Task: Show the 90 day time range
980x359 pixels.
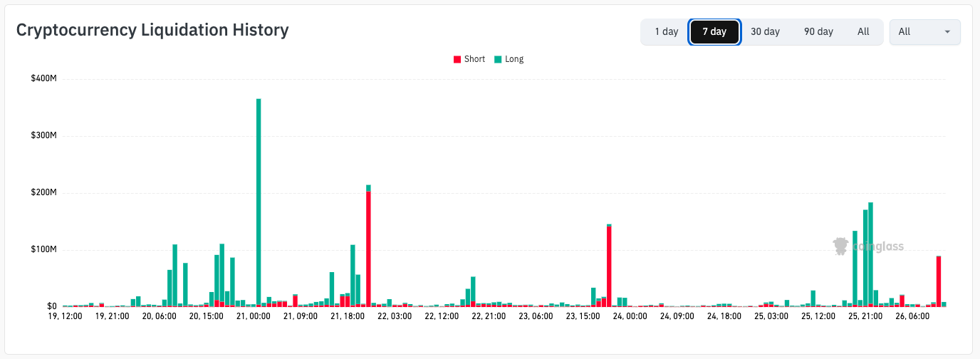Action: tap(818, 32)
